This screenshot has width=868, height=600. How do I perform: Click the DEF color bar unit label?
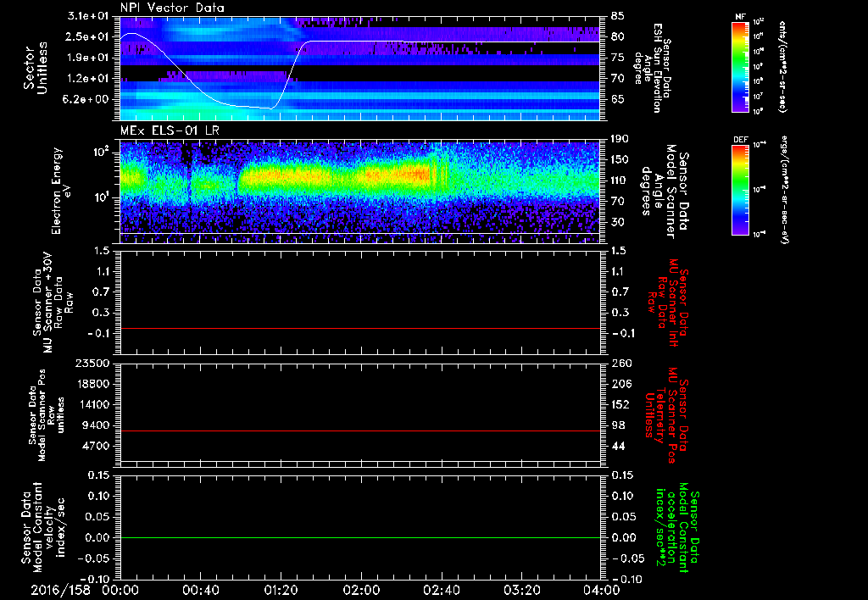784,190
